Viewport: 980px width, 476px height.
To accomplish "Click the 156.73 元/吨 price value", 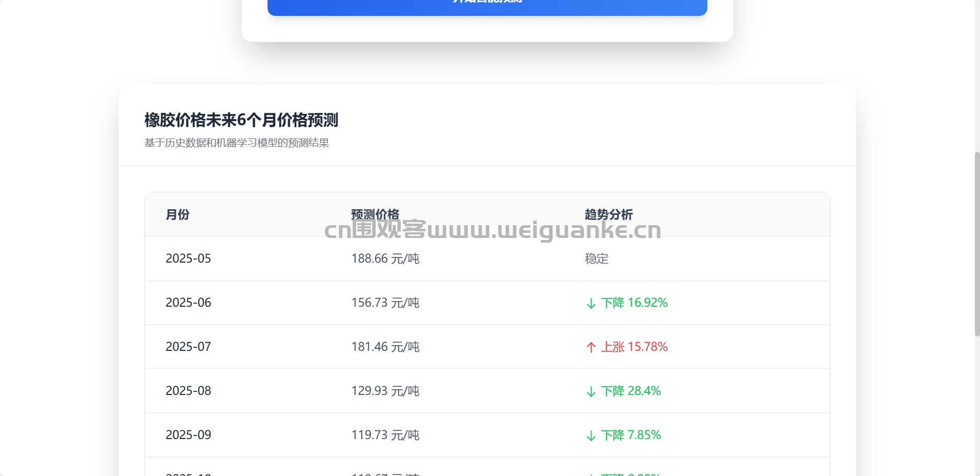I will [385, 303].
